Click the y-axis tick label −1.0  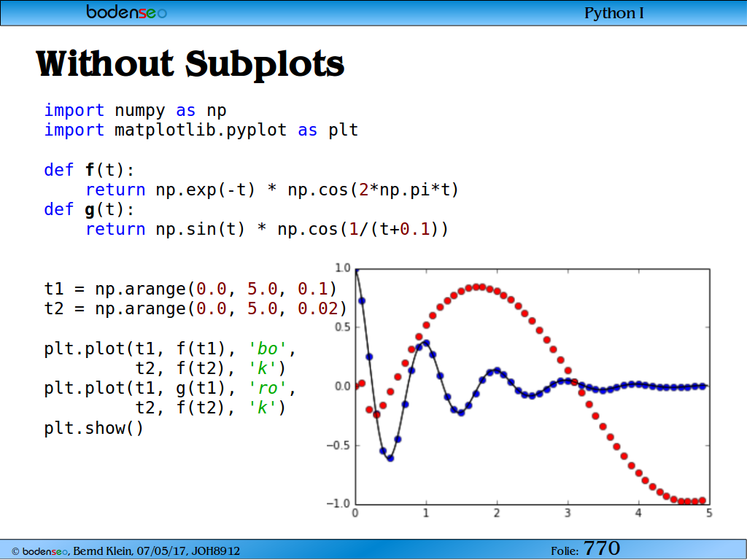point(338,503)
